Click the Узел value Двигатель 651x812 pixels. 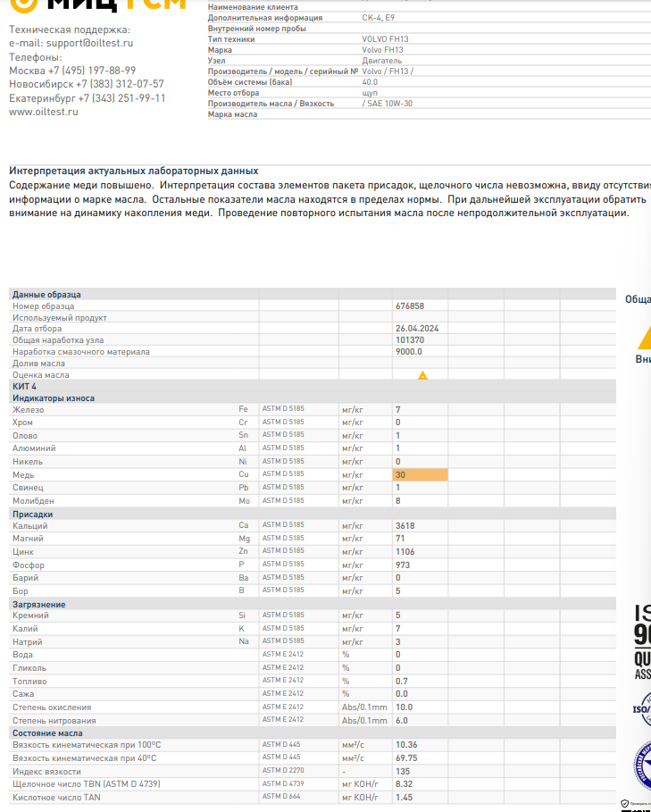coord(382,61)
